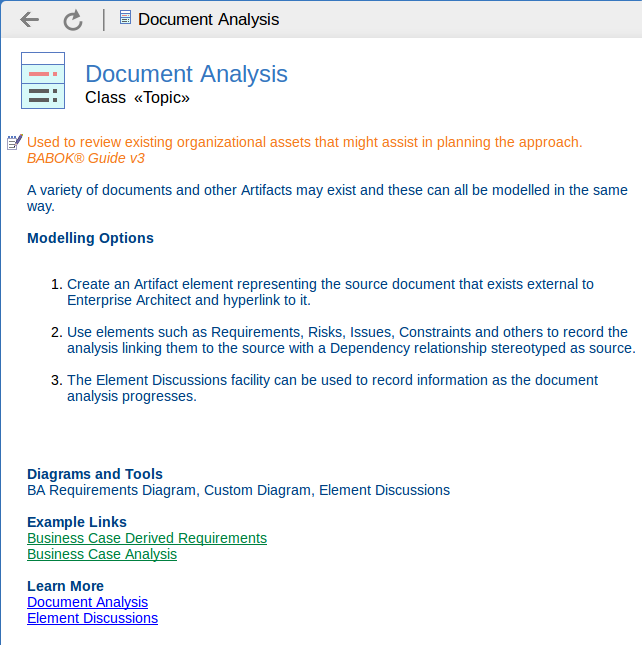Image resolution: width=642 pixels, height=645 pixels.
Task: Select the Class «Topic» subtitle text
Action: (137, 98)
